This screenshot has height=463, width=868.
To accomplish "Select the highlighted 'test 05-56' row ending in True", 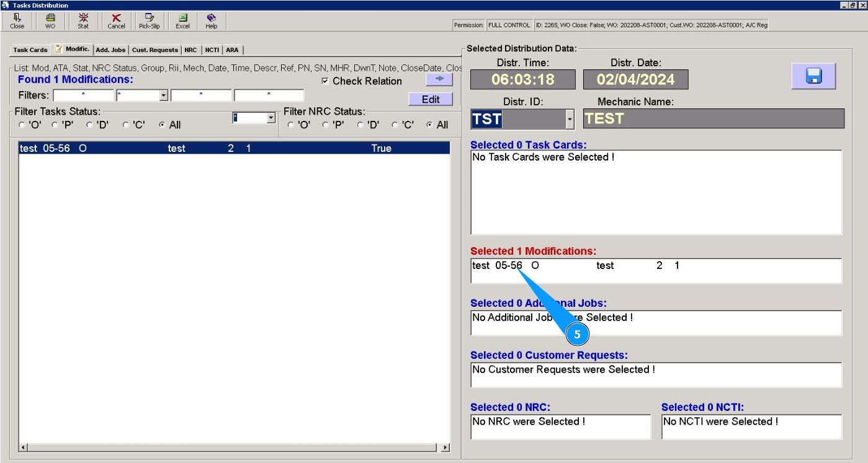I will tap(235, 148).
